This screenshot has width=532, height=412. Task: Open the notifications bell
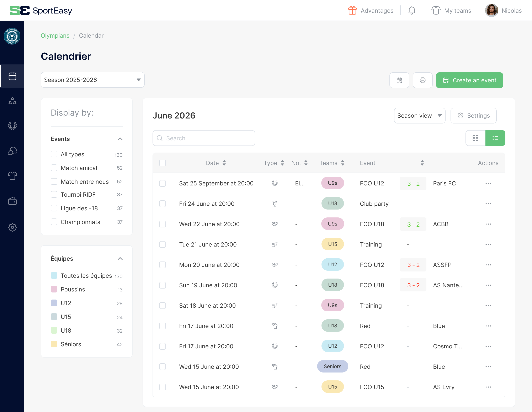(412, 10)
